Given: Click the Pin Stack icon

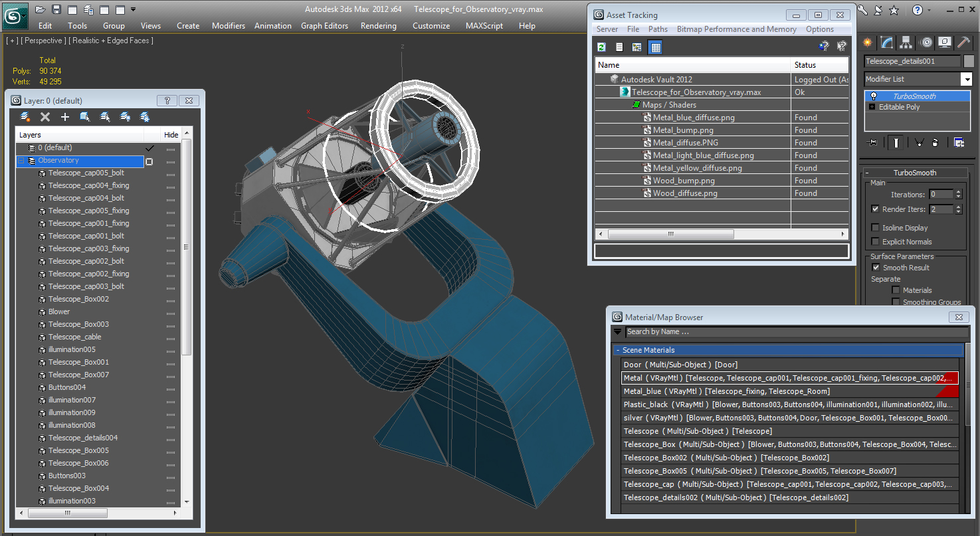Looking at the screenshot, I should click(x=872, y=142).
